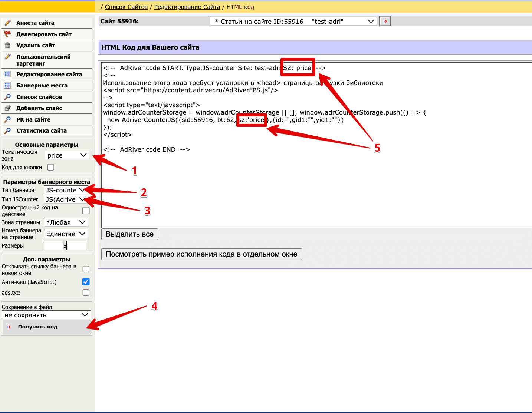This screenshot has height=413, width=532.
Task: Open Статистика сайта menu item
Action: pyautogui.click(x=47, y=130)
